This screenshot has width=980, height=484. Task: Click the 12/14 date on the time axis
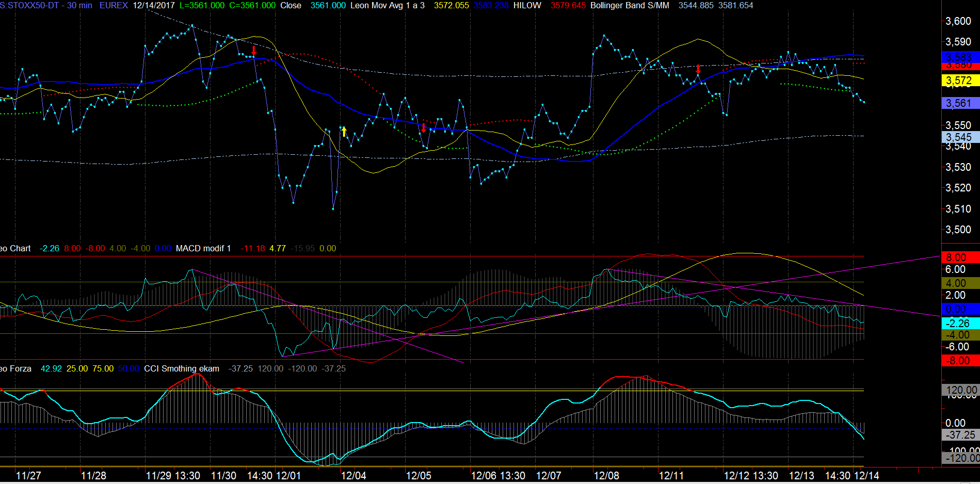pyautogui.click(x=867, y=476)
